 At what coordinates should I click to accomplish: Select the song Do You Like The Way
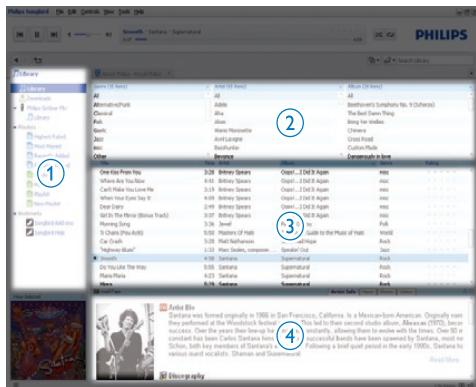123,267
